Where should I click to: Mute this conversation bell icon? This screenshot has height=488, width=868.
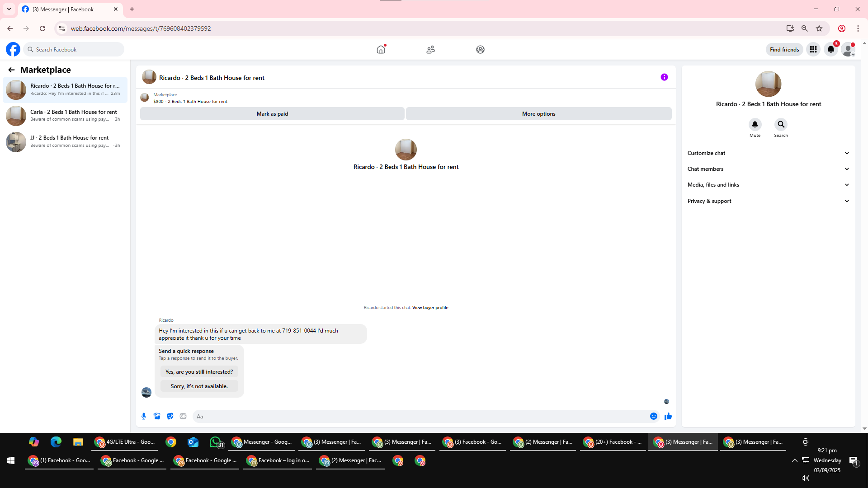(x=755, y=124)
